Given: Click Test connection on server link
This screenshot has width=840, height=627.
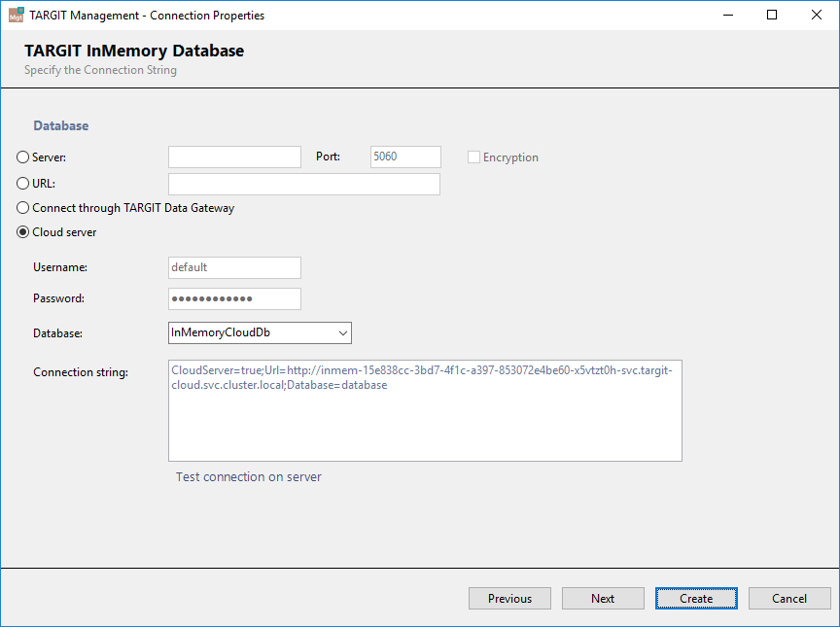Looking at the screenshot, I should pyautogui.click(x=249, y=476).
